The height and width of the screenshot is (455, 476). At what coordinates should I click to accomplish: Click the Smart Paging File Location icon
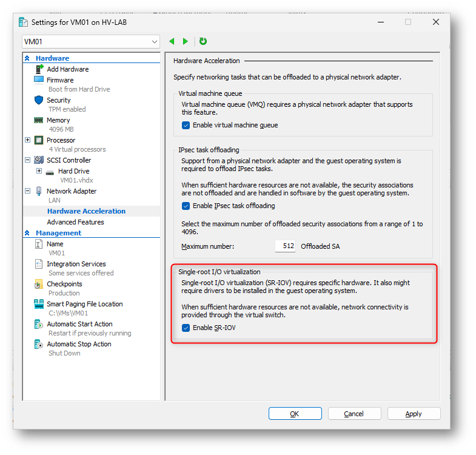pyautogui.click(x=39, y=304)
